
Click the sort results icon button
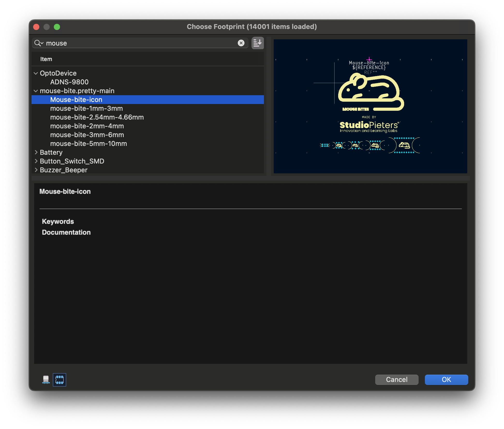click(x=257, y=43)
